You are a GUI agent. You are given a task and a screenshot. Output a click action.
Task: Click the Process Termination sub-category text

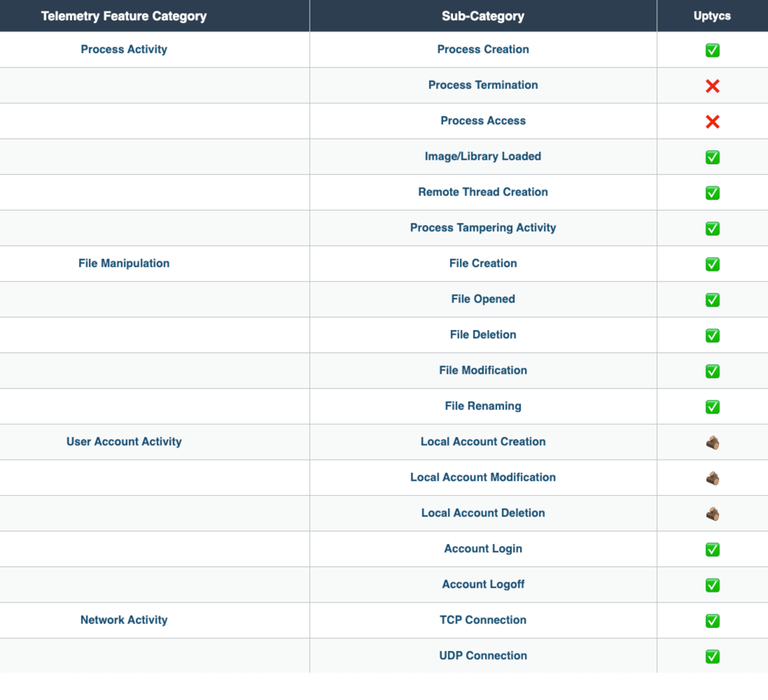pos(483,85)
